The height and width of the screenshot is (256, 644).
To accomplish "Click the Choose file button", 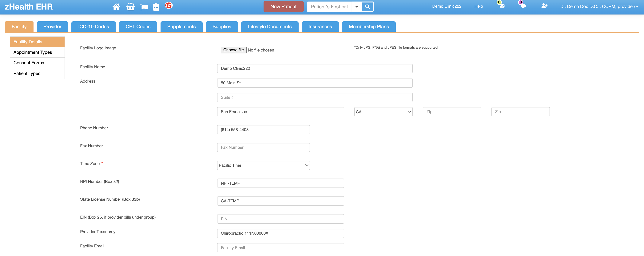I will [233, 50].
